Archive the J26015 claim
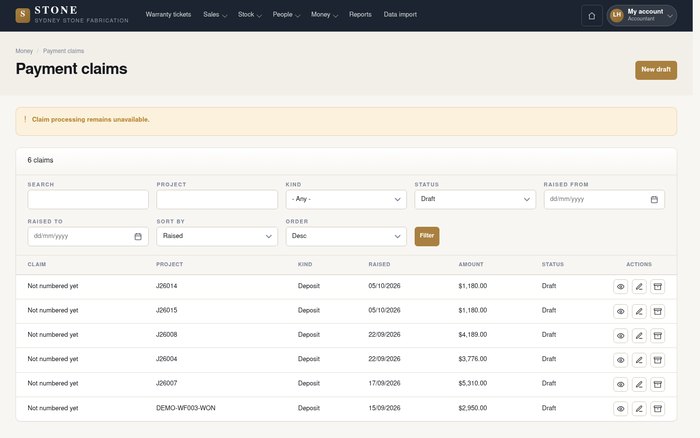The height and width of the screenshot is (438, 700). (658, 311)
